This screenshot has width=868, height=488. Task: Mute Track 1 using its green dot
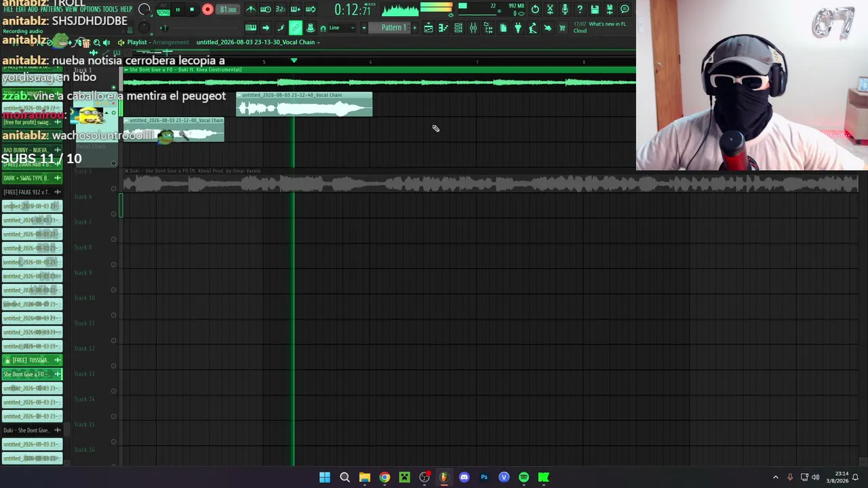[114, 87]
